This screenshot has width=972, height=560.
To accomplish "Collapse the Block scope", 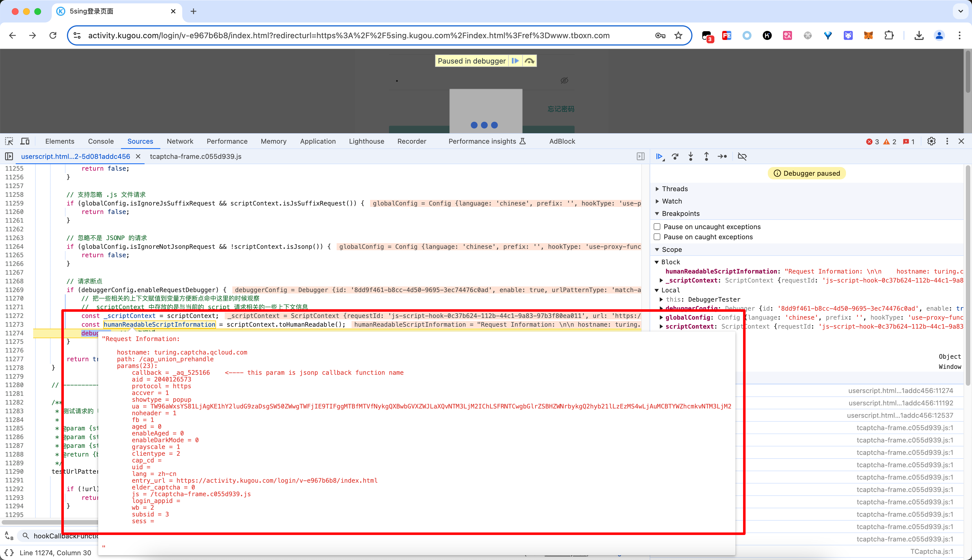I will pyautogui.click(x=657, y=262).
